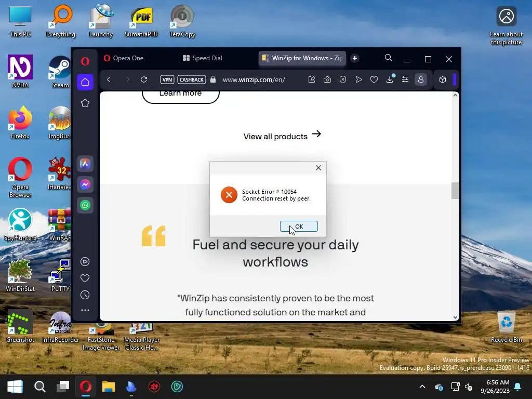Open the clock showing 6:56 AM
532x399 pixels.
coord(495,387)
